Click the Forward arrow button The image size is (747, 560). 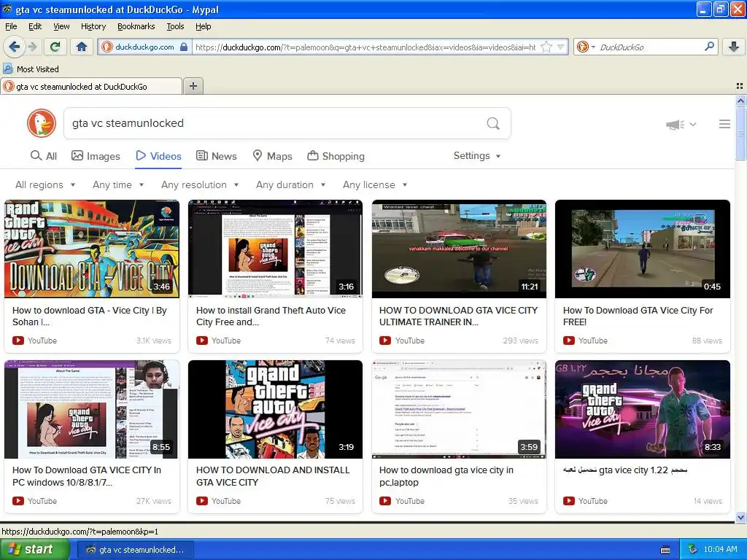pos(32,47)
